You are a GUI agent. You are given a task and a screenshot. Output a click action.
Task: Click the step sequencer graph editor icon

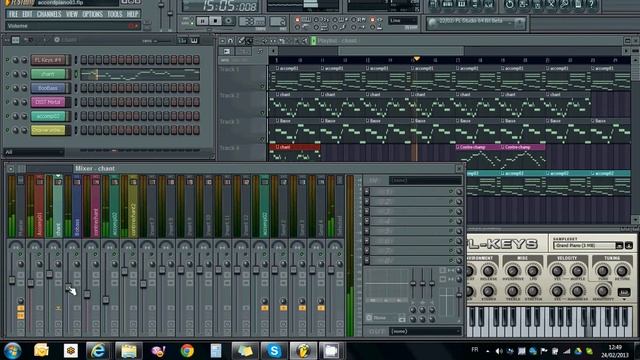coord(183,40)
